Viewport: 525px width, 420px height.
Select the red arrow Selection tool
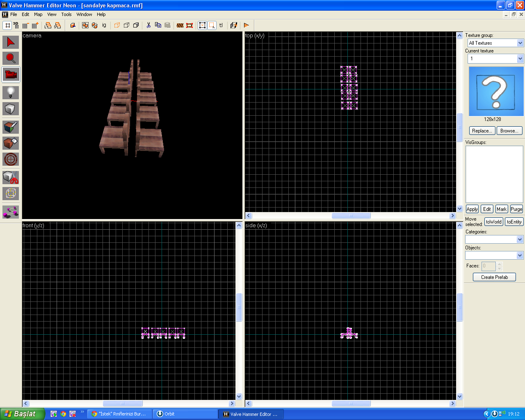[x=11, y=42]
